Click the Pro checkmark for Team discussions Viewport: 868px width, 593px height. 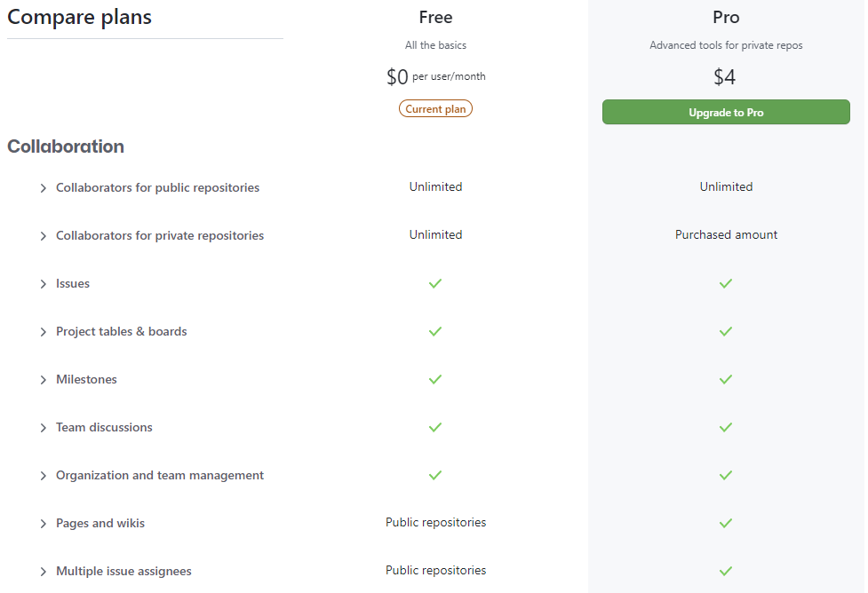click(725, 427)
